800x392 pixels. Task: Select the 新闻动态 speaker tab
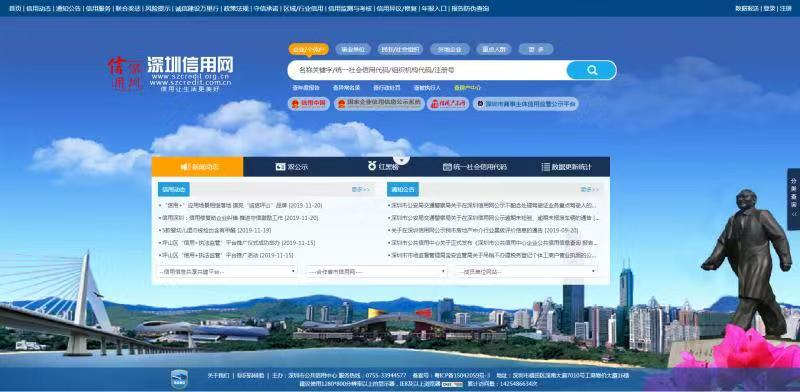point(197,167)
